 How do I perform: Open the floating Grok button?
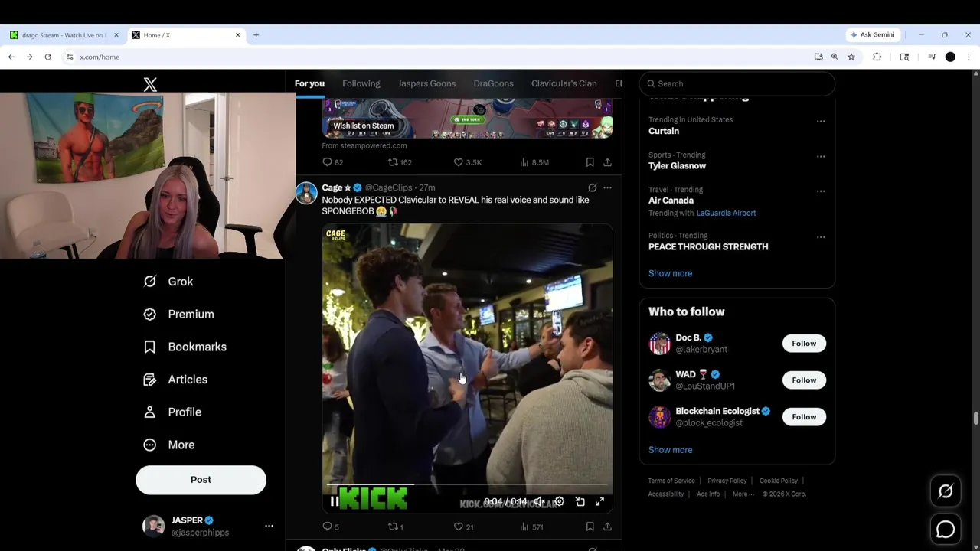pos(946,491)
